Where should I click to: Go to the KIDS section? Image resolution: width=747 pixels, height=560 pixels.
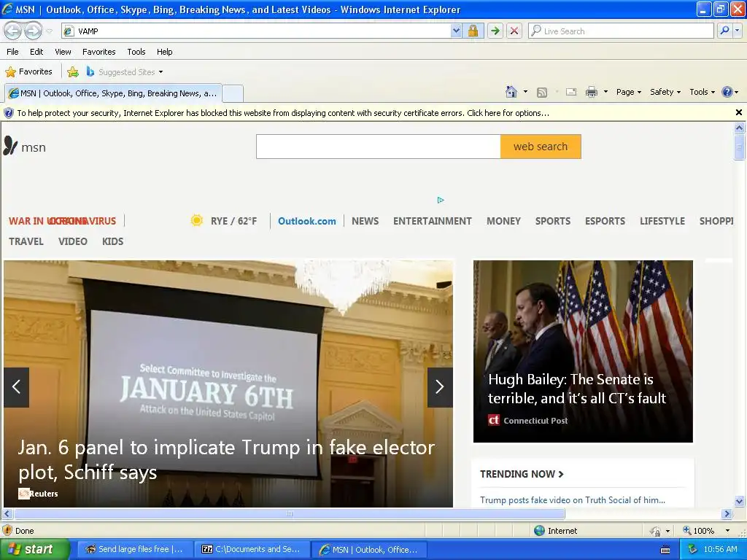click(113, 241)
